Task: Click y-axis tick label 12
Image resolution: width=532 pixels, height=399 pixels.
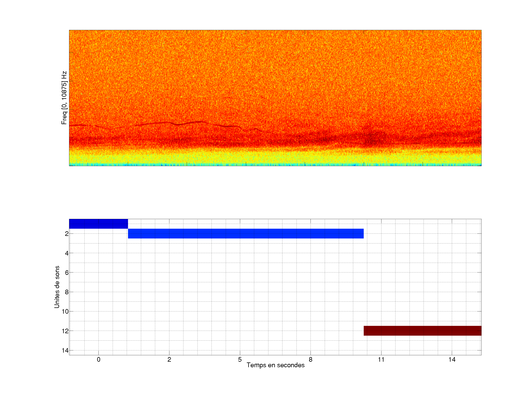Action: coord(65,331)
